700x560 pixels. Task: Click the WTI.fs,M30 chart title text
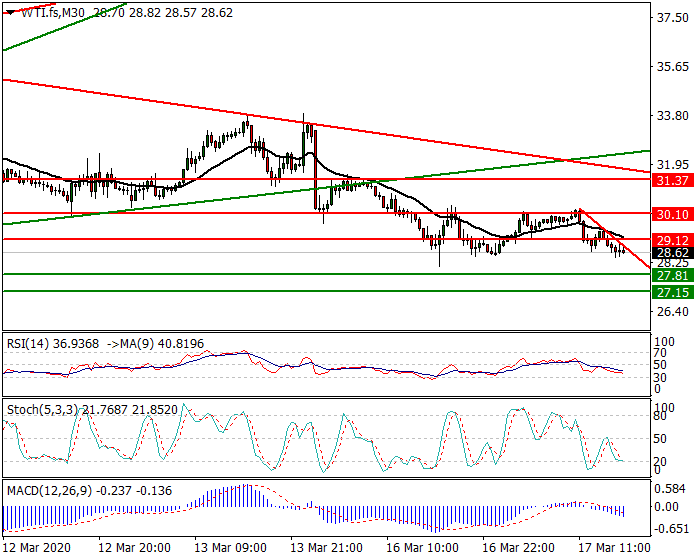click(53, 13)
